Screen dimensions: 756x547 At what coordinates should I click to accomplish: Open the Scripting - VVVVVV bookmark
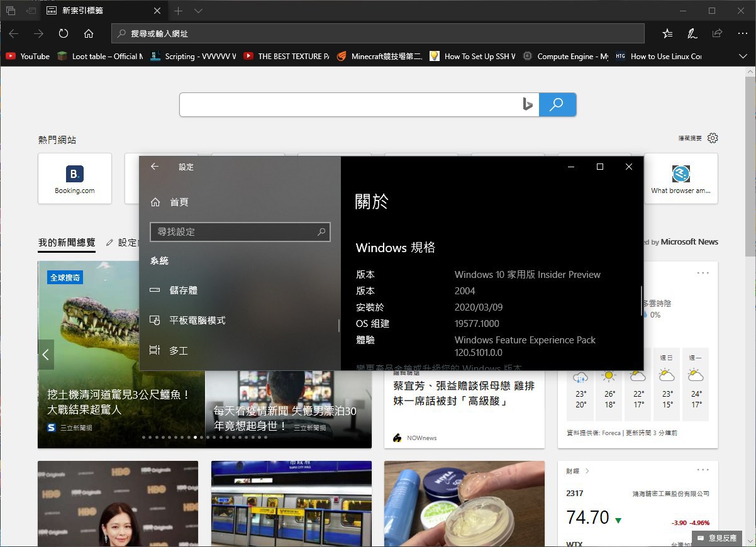pyautogui.click(x=193, y=56)
